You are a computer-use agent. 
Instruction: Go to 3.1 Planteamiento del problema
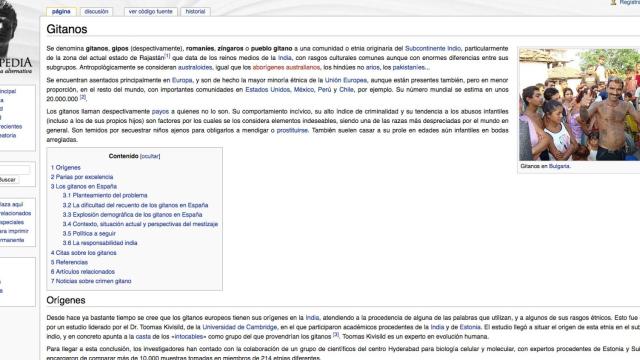(105, 196)
